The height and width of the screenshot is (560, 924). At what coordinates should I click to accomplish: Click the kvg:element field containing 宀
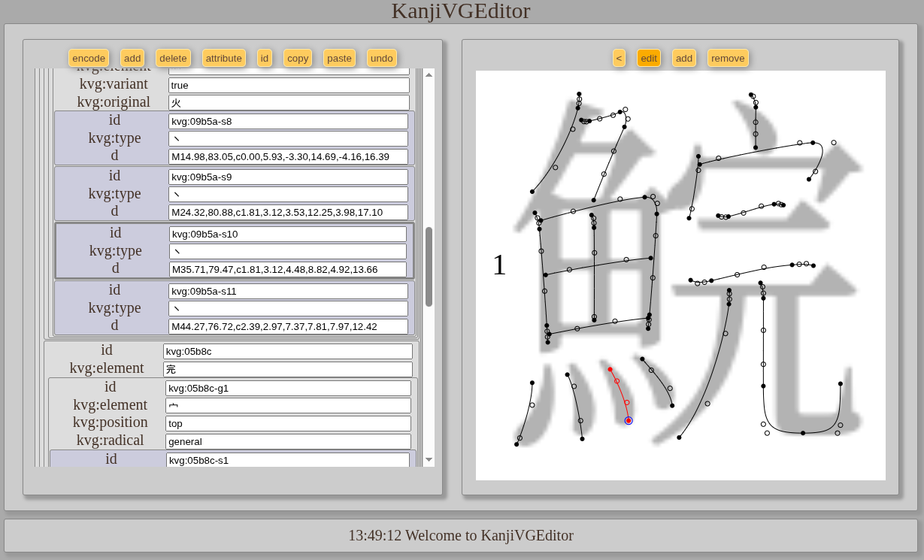click(288, 405)
